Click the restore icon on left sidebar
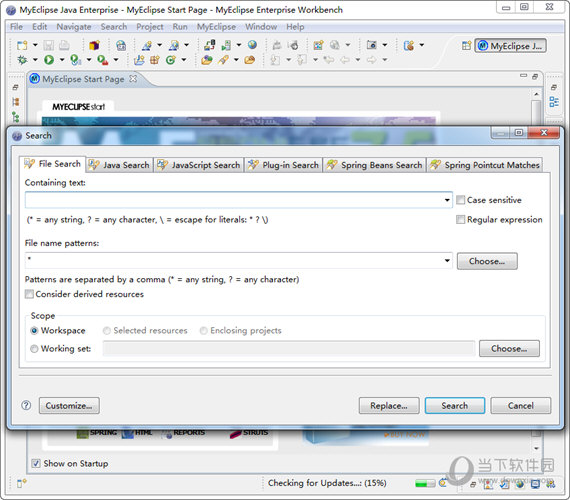Viewport: 570px width, 500px height. (x=15, y=87)
